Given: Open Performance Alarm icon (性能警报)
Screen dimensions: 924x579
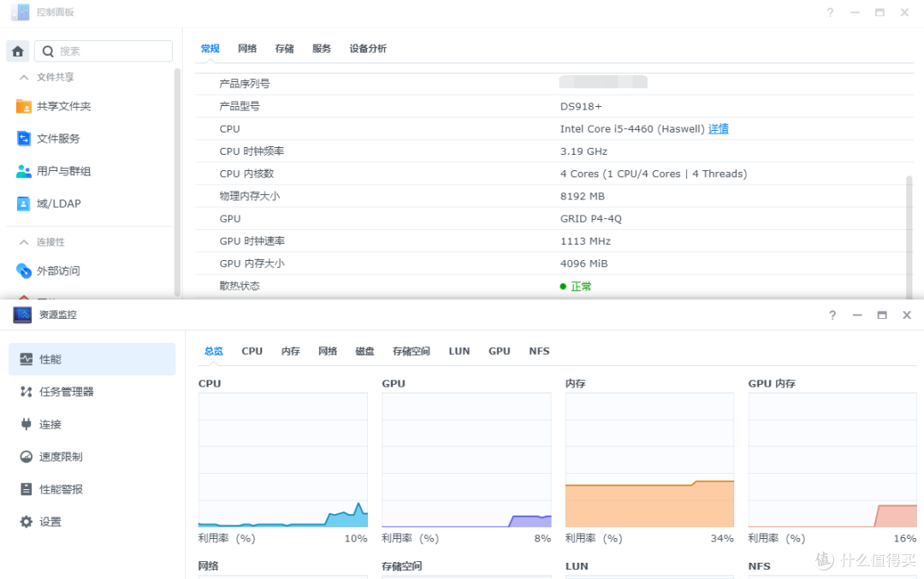Looking at the screenshot, I should pyautogui.click(x=26, y=489).
